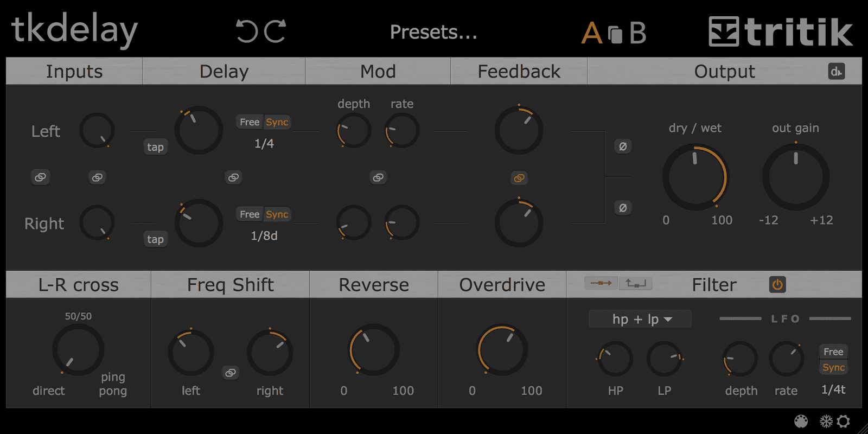Screen dimensions: 868x434
Task: Click the Overdrive section header
Action: pos(502,285)
